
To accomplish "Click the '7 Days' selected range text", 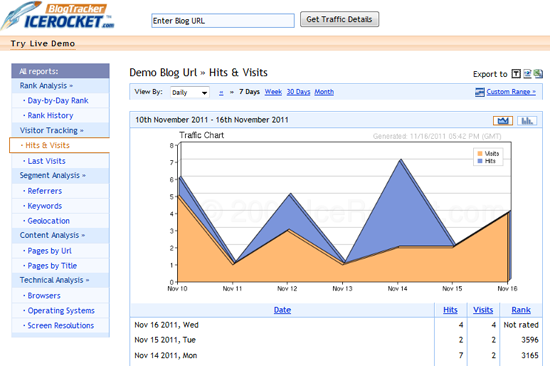I will tap(249, 92).
